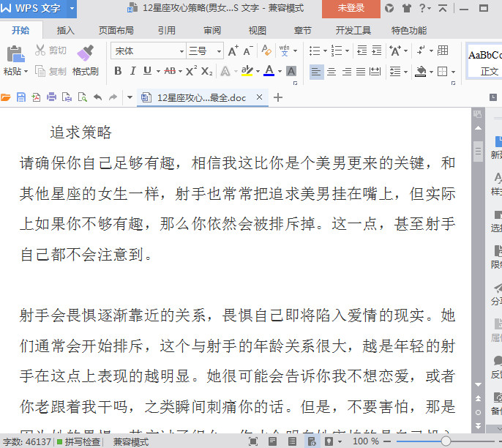Expand quick access toolbar customize arrow
502x448 pixels.
[130, 97]
